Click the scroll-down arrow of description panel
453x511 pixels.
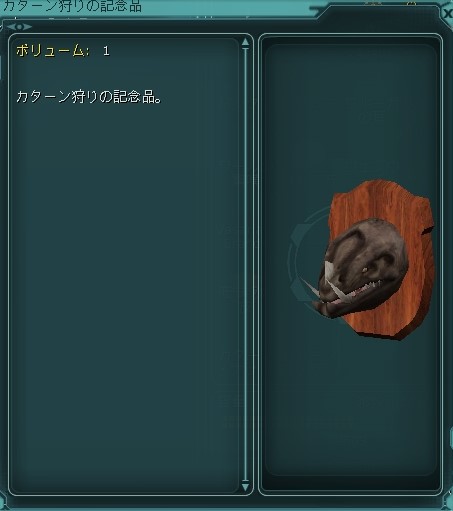tap(246, 487)
